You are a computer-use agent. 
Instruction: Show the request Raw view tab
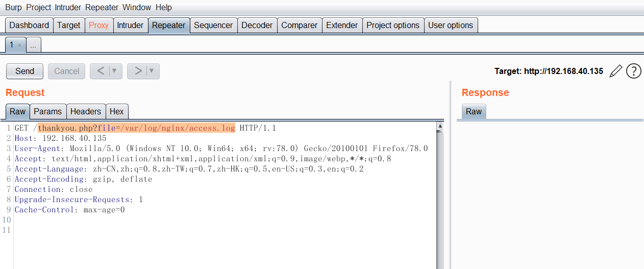pyautogui.click(x=17, y=111)
